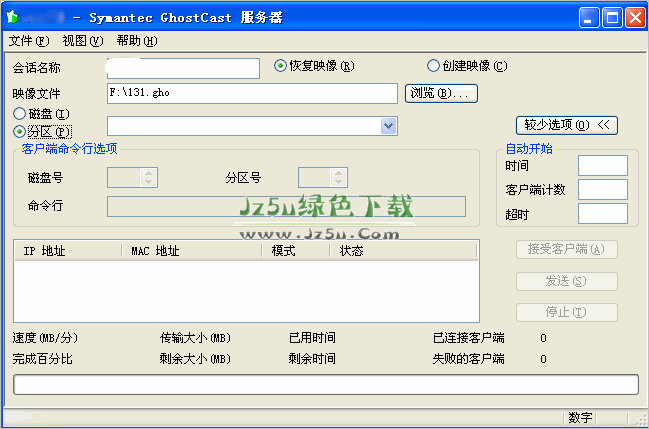Sort by the MAC 地址 column header

pyautogui.click(x=192, y=251)
